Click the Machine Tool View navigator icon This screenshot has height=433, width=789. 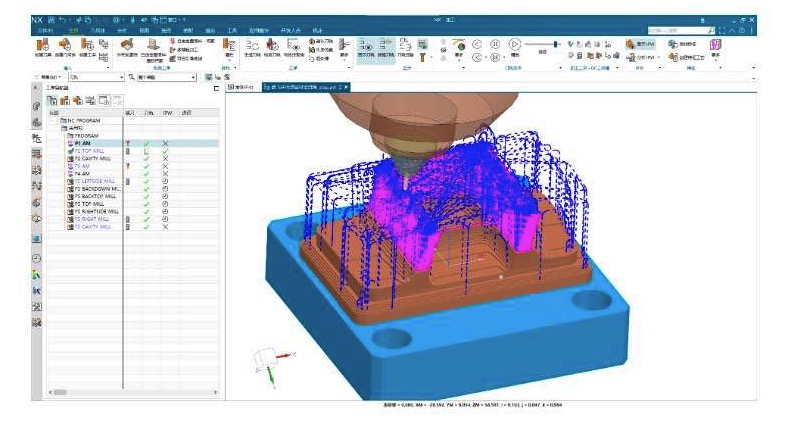point(65,100)
